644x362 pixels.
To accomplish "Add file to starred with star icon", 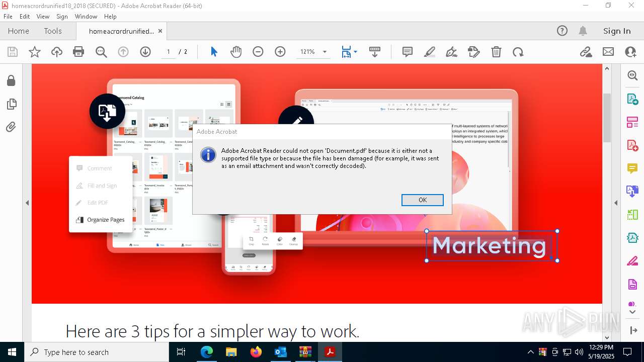I will click(x=35, y=52).
